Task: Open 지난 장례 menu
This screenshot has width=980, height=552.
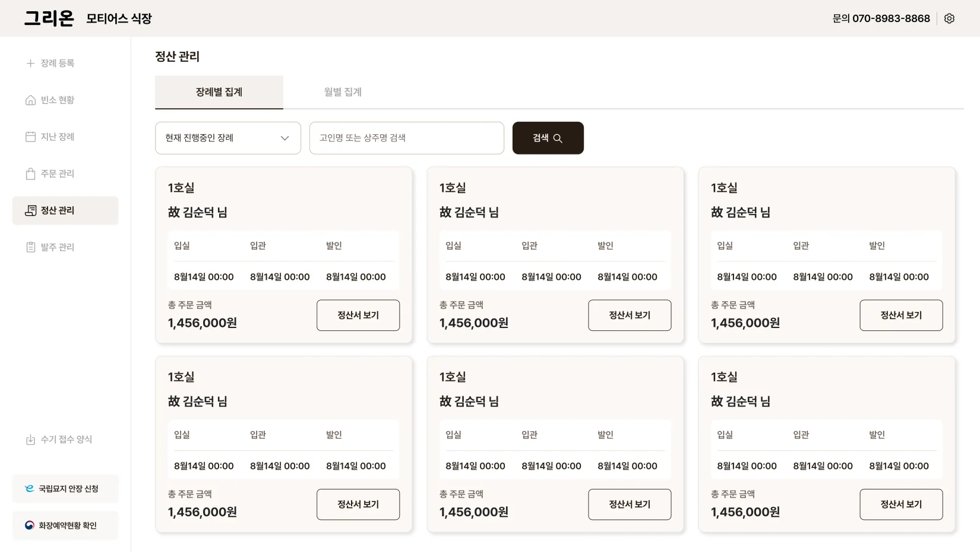Action: click(x=65, y=137)
